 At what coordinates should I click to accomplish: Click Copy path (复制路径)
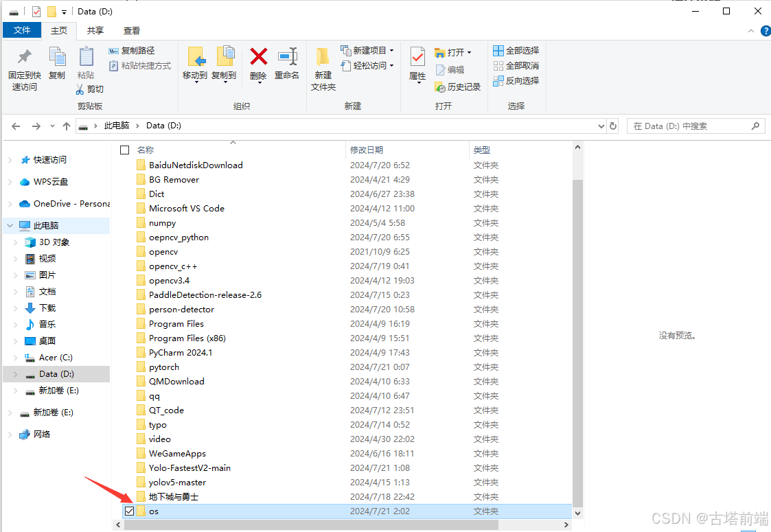[132, 51]
